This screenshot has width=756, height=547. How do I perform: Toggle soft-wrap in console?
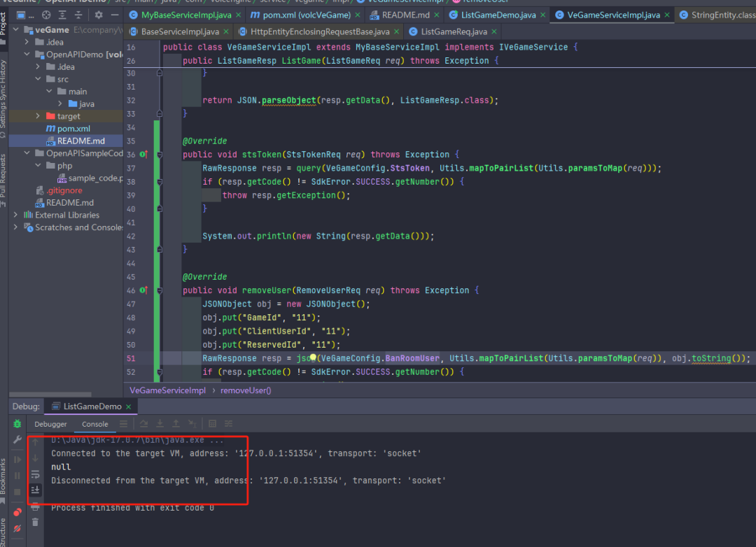tap(35, 474)
